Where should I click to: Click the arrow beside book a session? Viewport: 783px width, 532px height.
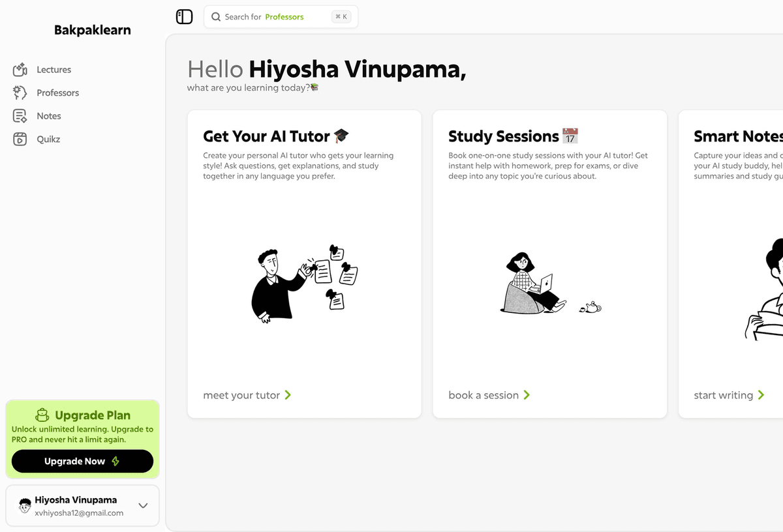(x=527, y=395)
